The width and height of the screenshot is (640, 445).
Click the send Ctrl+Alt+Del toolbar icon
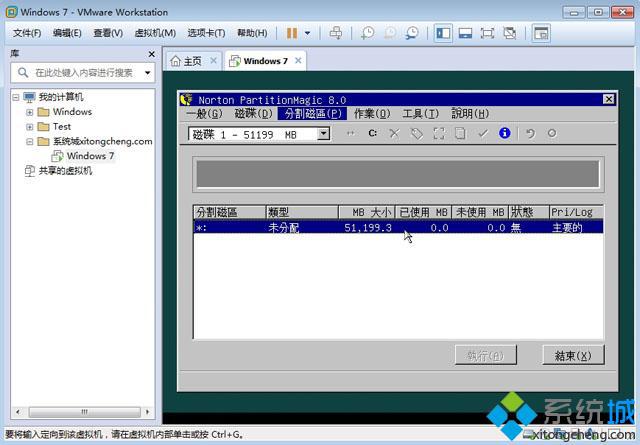(335, 33)
